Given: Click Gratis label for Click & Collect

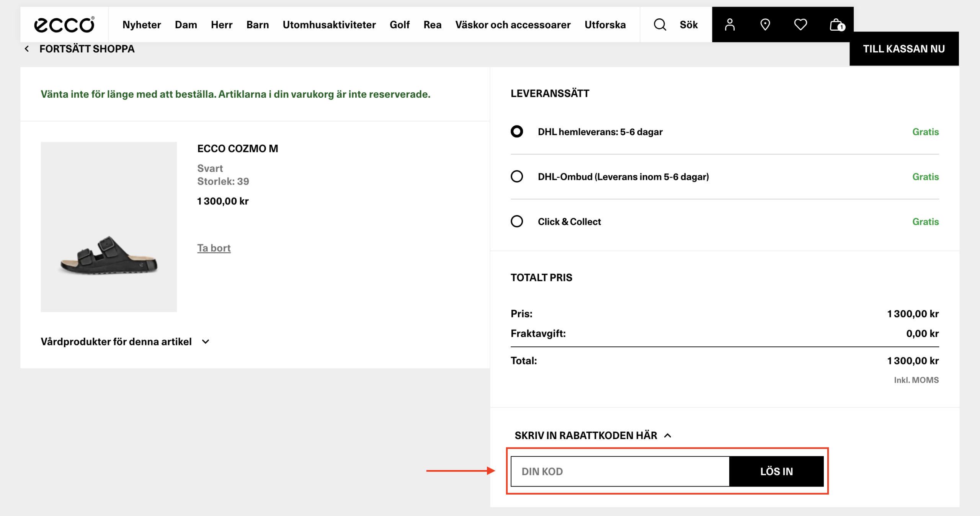Looking at the screenshot, I should click(x=925, y=221).
